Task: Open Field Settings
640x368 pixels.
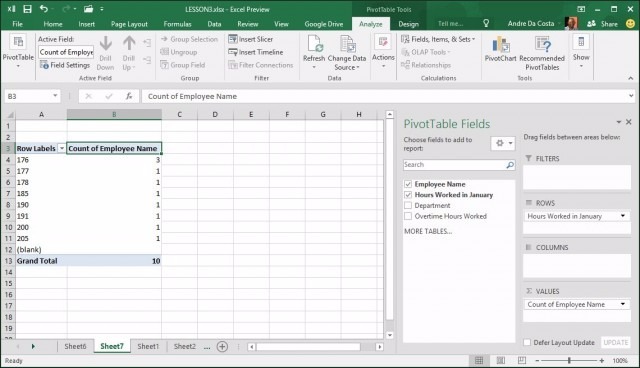Action: [64, 65]
